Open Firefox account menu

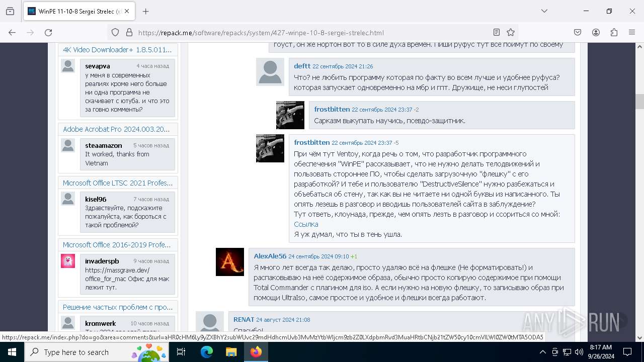click(x=596, y=32)
